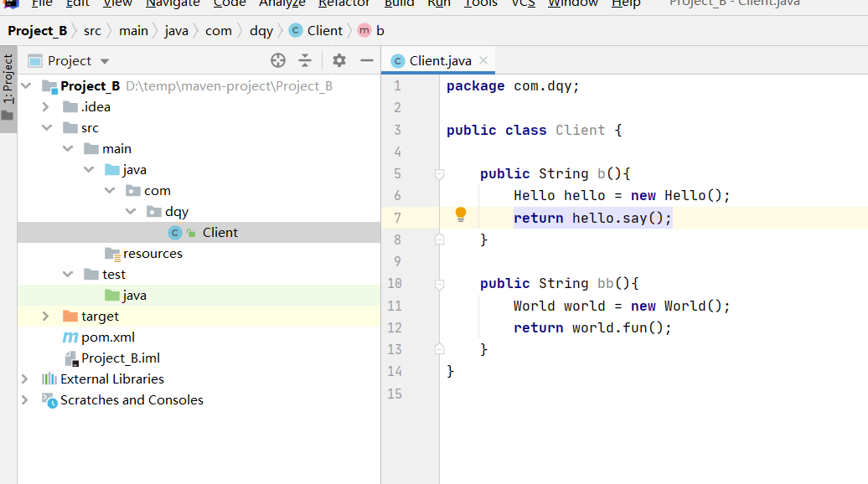Open the Window menu
The width and height of the screenshot is (868, 484).
coord(573,3)
